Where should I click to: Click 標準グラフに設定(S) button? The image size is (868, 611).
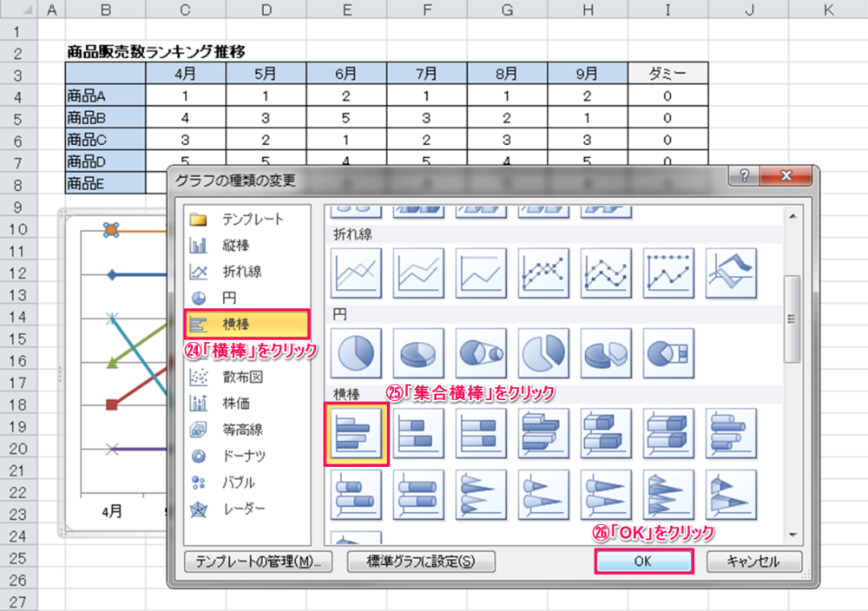pyautogui.click(x=420, y=562)
